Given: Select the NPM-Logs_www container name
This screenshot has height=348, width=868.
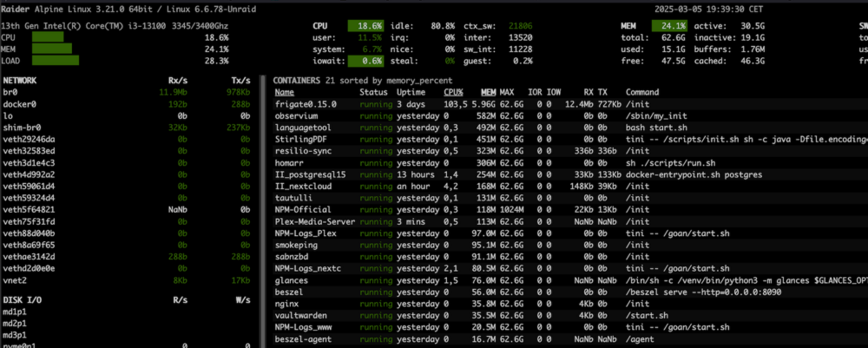Looking at the screenshot, I should [303, 327].
